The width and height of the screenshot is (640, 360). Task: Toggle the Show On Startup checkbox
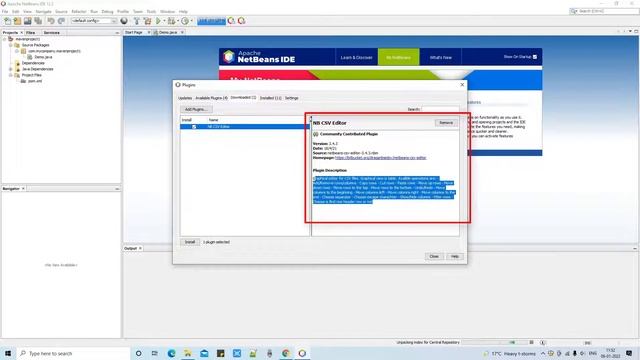(x=535, y=57)
